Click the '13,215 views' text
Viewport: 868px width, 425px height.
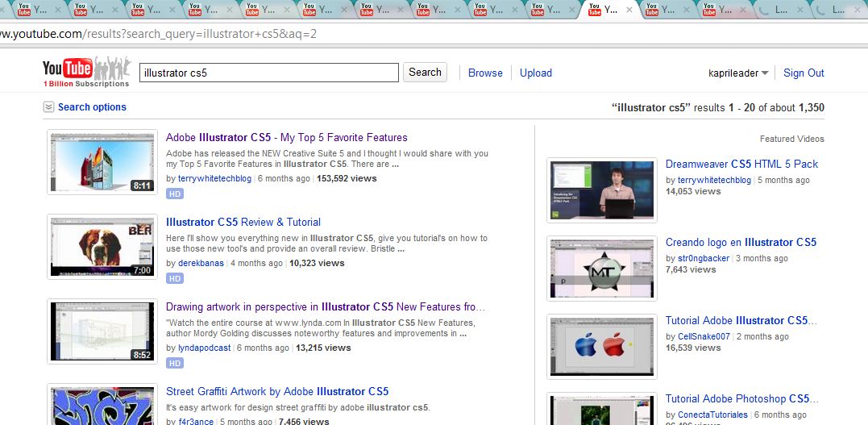click(323, 348)
